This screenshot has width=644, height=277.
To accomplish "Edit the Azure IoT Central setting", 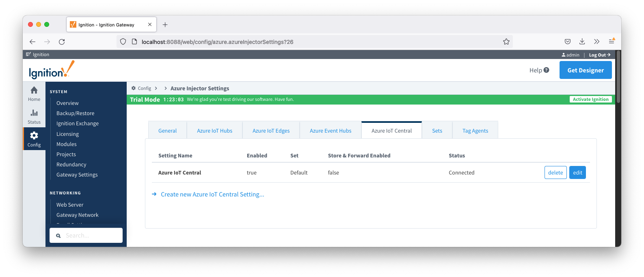I will [x=577, y=172].
